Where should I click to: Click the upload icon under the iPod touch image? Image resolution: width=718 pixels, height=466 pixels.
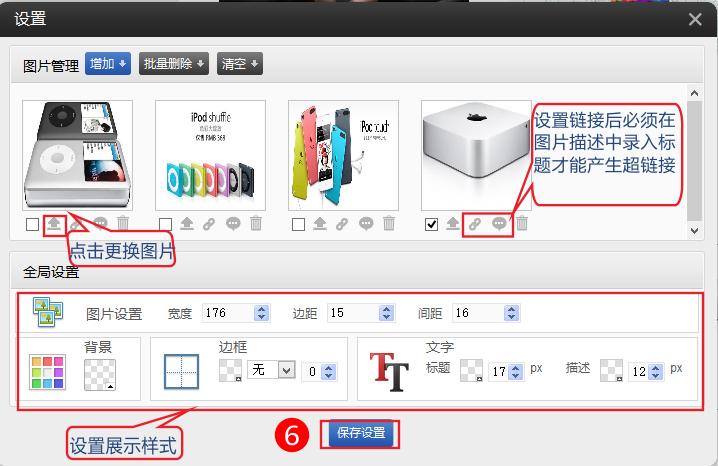[x=319, y=224]
